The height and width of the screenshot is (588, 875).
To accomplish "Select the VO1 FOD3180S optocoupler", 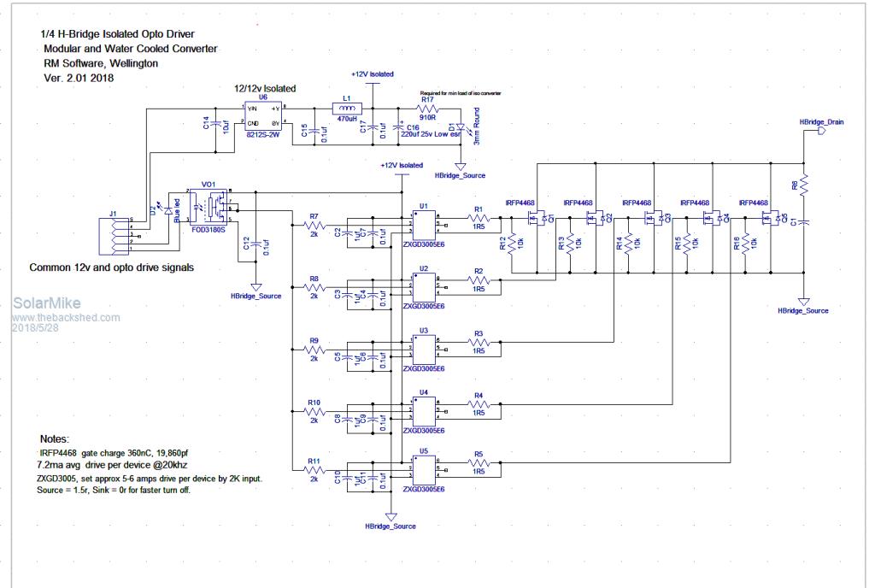I will [208, 205].
